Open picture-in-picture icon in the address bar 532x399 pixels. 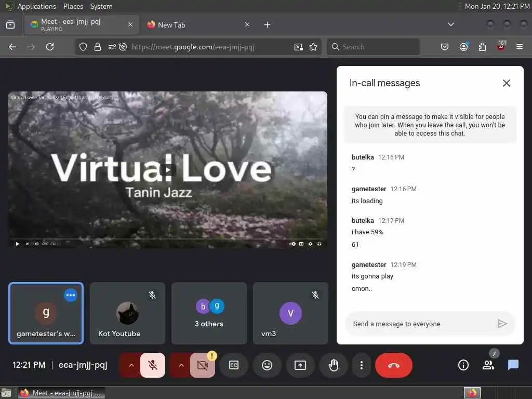[298, 47]
